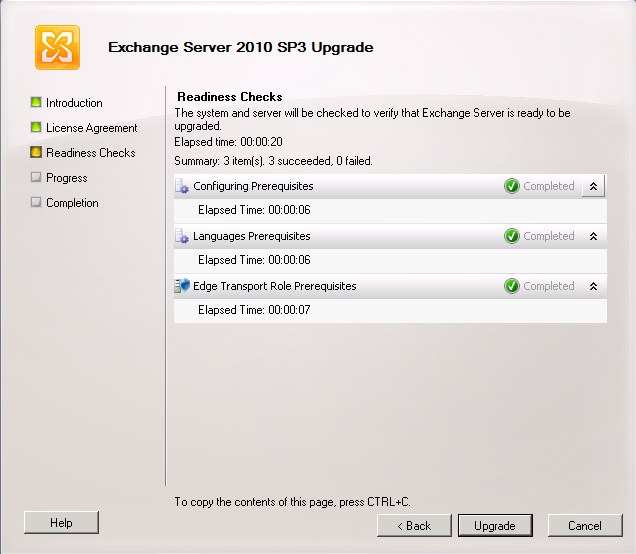636x554 pixels.
Task: Collapse the Configuring Prerequisites section
Action: (593, 186)
